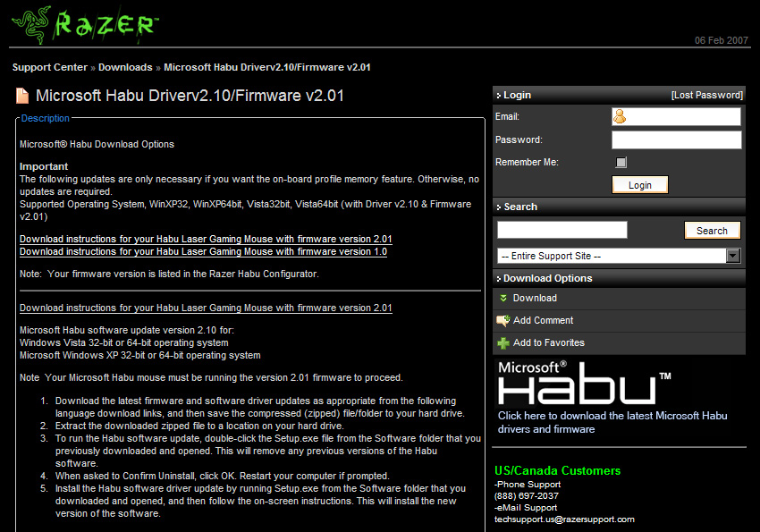Click 'Microsoft Habu software update version 2.10 for:' line
The height and width of the screenshot is (532, 760).
[126, 330]
